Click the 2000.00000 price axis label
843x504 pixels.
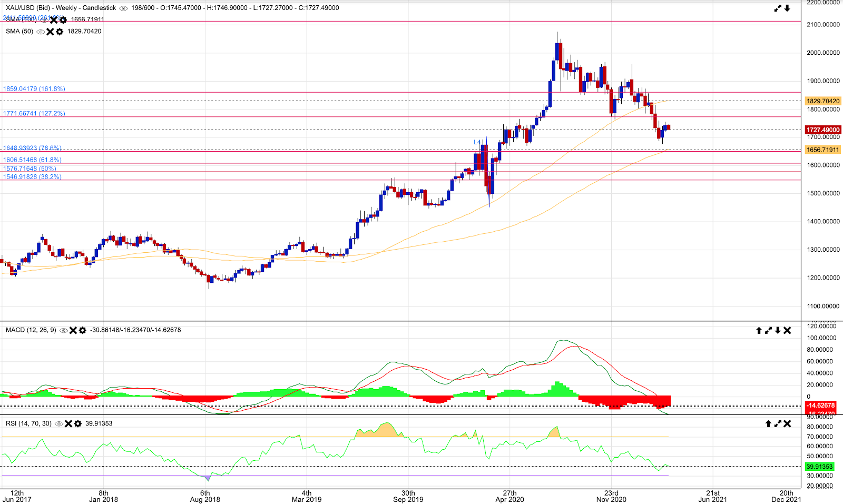[x=823, y=53]
